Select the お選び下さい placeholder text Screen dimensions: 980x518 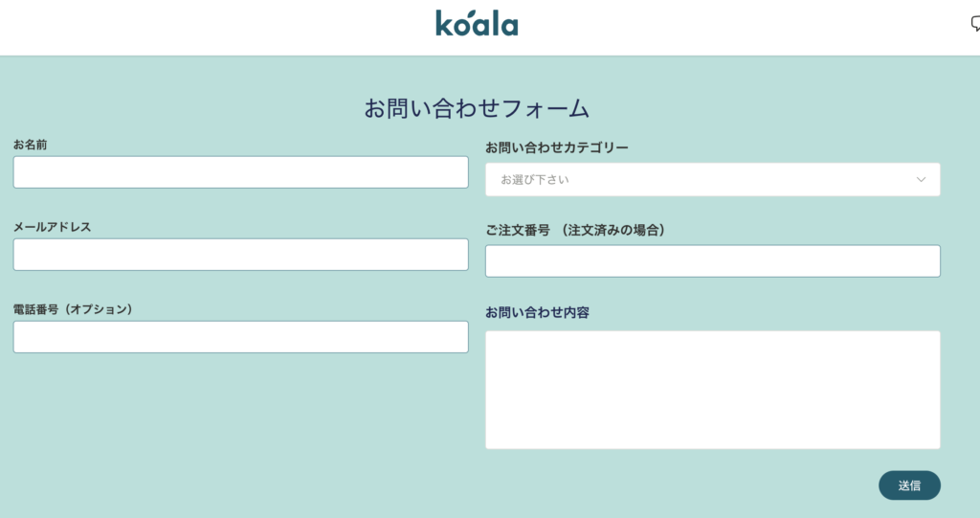[535, 179]
